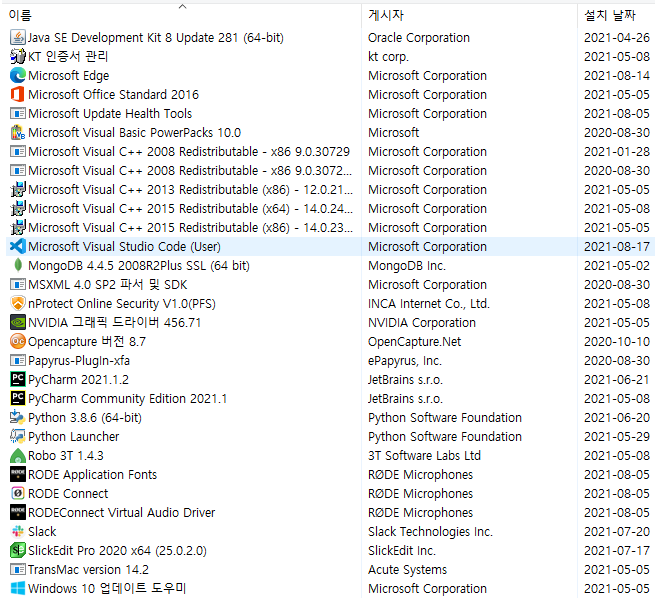This screenshot has width=655, height=598.
Task: Click the PyCharm Community Edition icon
Action: pyautogui.click(x=18, y=398)
